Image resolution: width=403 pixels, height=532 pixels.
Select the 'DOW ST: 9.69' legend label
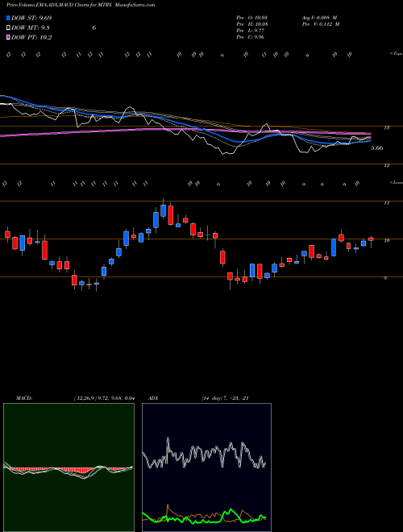pyautogui.click(x=31, y=18)
